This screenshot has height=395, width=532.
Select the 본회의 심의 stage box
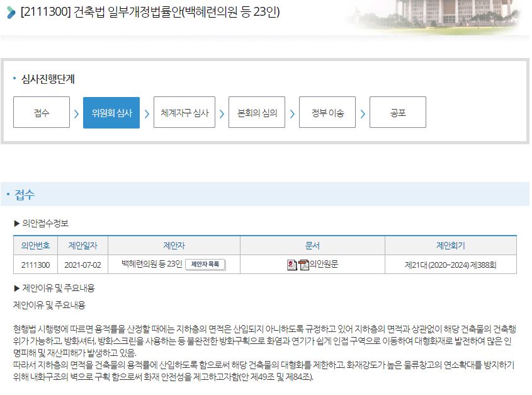coord(257,112)
